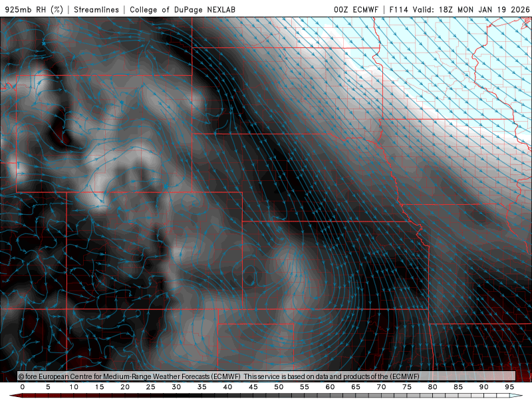Image resolution: width=532 pixels, height=399 pixels.
Task: Click the ECMWF copyright notice banner
Action: point(267,376)
